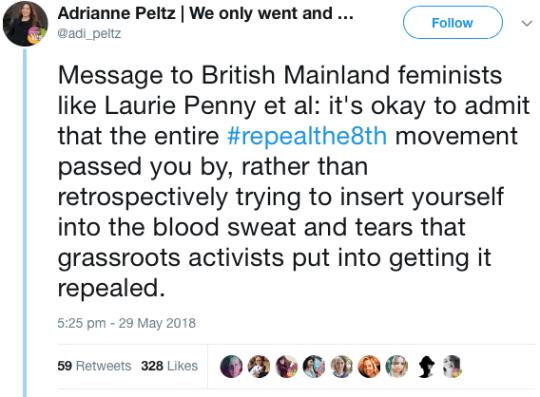Open the fifth liker avatar, a blonde woman
This screenshot has height=397, width=540.
coord(342,366)
